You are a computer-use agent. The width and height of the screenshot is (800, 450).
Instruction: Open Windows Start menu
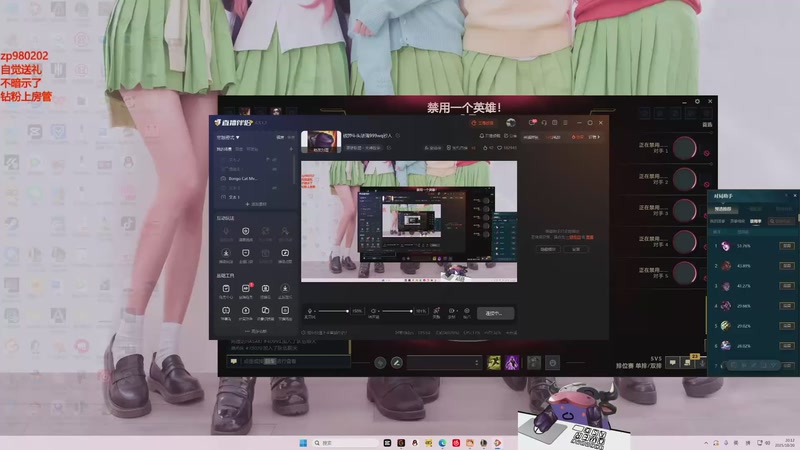303,443
